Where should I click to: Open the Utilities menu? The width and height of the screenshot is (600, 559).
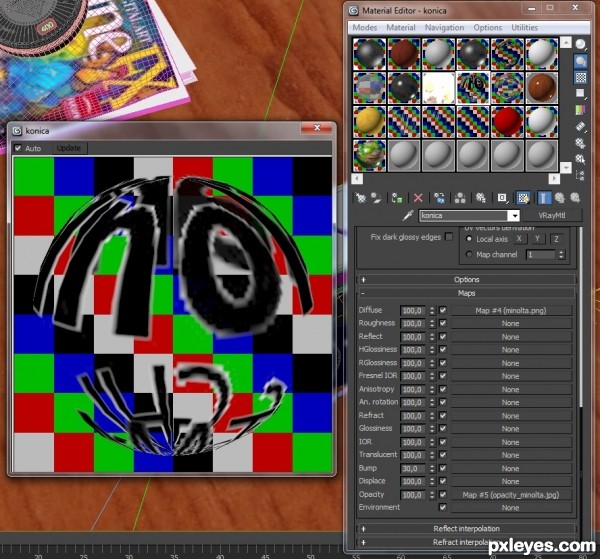[x=524, y=28]
